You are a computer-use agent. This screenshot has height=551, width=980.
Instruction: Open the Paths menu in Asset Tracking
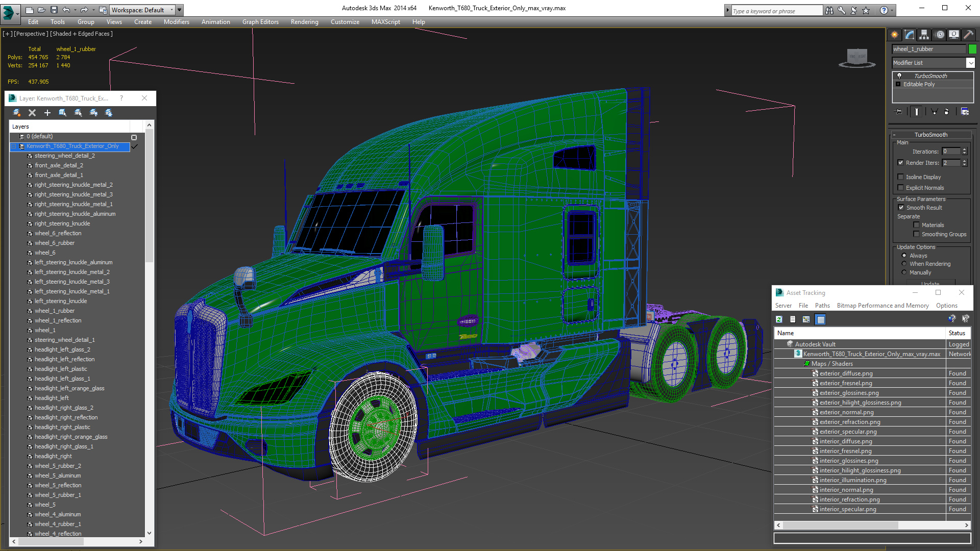tap(822, 306)
